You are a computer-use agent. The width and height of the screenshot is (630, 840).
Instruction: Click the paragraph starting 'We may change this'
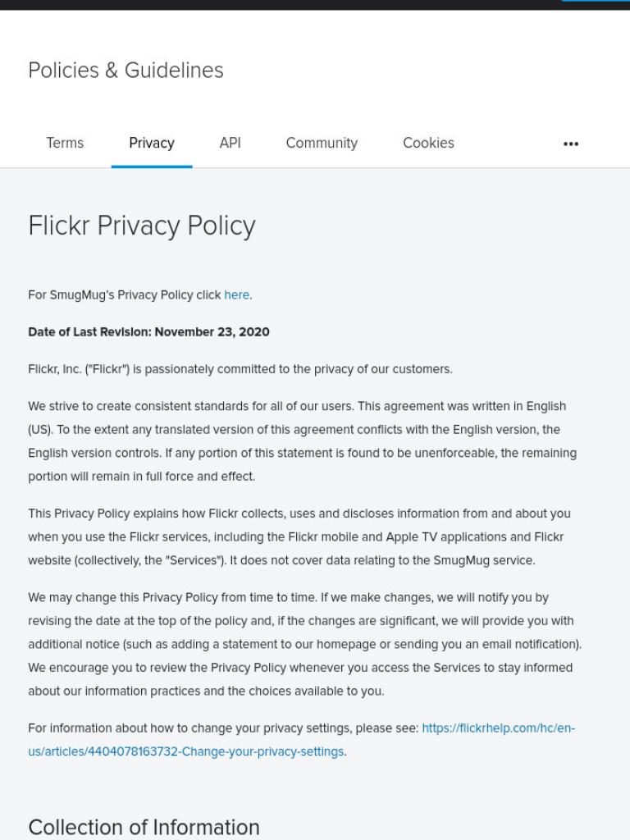tap(304, 645)
